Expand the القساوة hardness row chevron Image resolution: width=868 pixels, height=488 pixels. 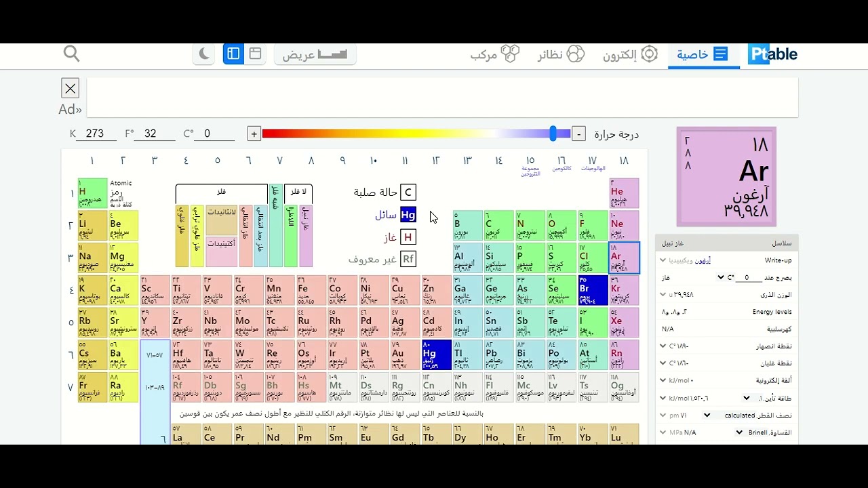663,432
